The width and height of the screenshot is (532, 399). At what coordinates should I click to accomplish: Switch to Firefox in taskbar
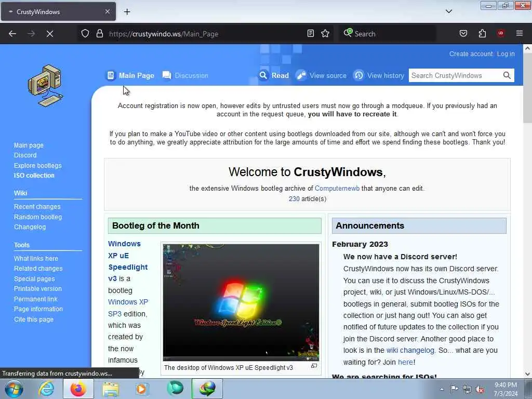pos(78,389)
